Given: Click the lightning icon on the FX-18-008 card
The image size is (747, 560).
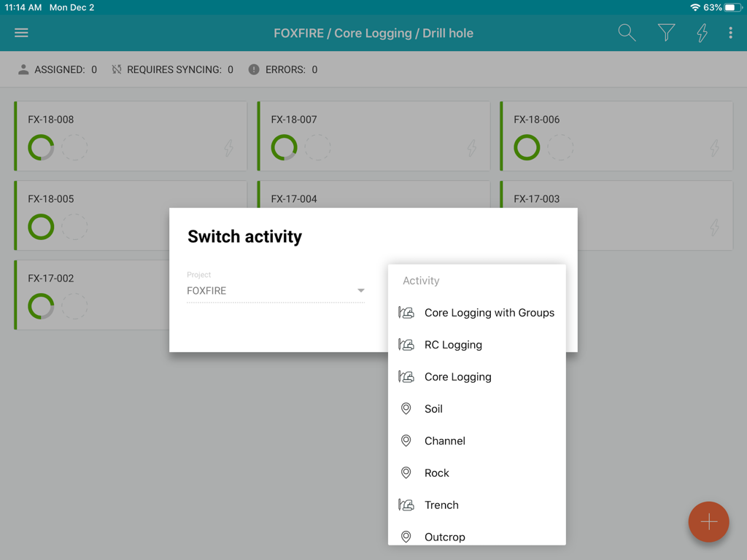Looking at the screenshot, I should click(x=228, y=147).
